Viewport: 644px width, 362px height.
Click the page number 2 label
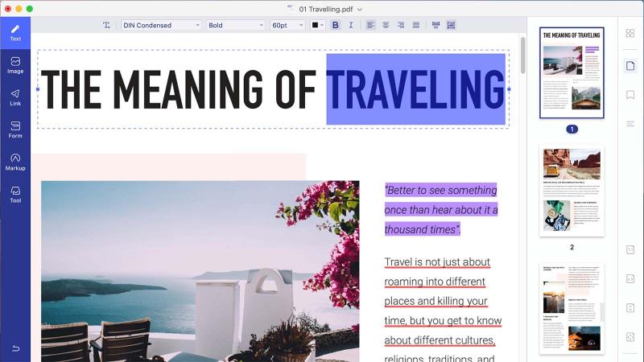(572, 247)
